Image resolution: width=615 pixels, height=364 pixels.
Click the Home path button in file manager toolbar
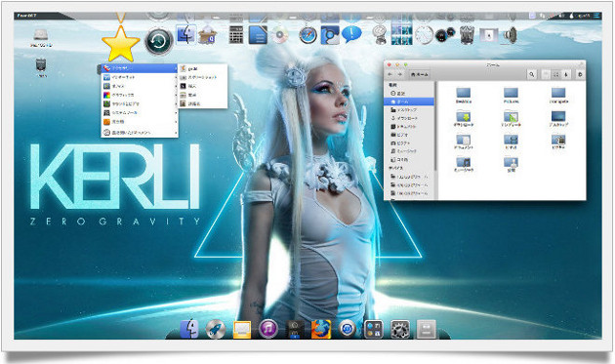tap(419, 74)
